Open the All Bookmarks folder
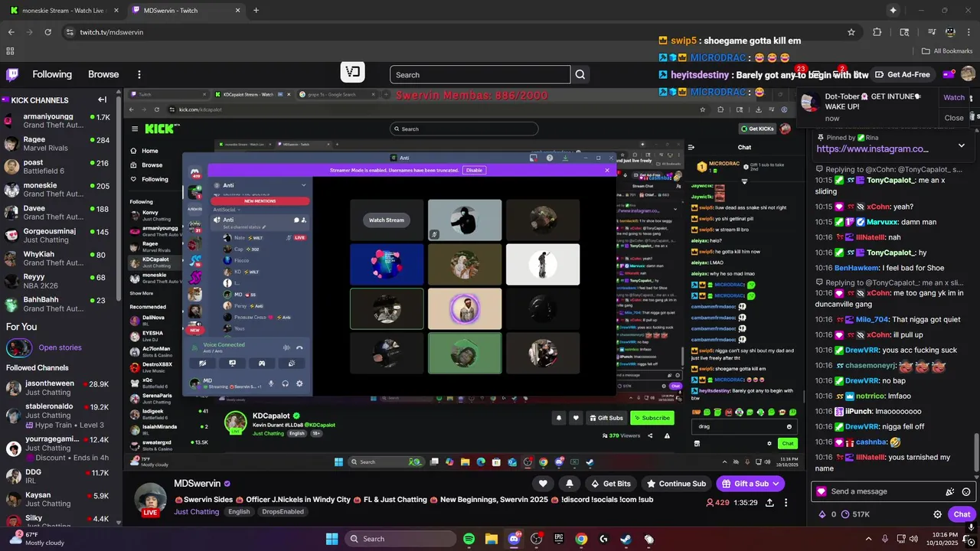The image size is (980, 551). [x=947, y=51]
